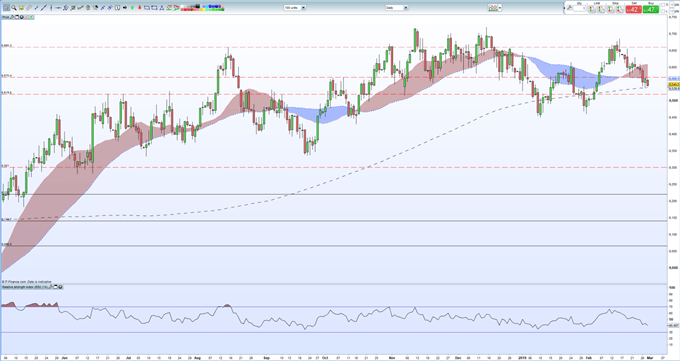Click the red Sell price button
This screenshot has width=680, height=361.
tap(634, 9)
